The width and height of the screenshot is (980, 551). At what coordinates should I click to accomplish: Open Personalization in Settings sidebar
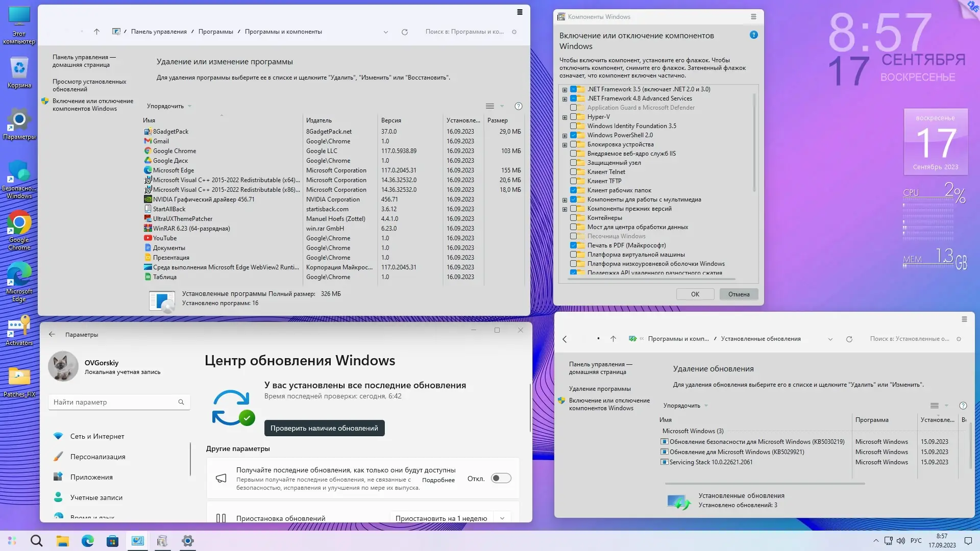97,457
